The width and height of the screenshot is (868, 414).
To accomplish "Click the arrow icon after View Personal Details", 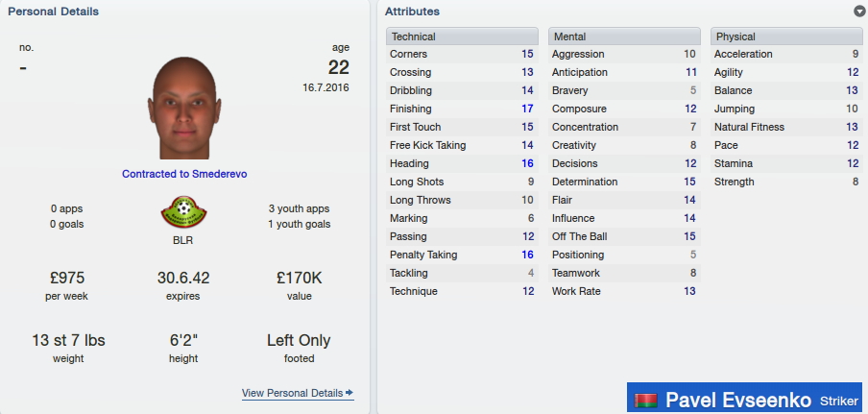I will click(350, 393).
